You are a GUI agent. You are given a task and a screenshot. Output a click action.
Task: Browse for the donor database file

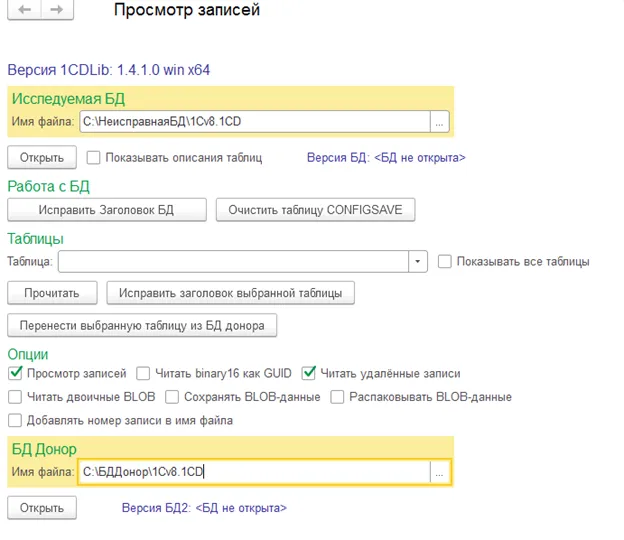click(440, 472)
